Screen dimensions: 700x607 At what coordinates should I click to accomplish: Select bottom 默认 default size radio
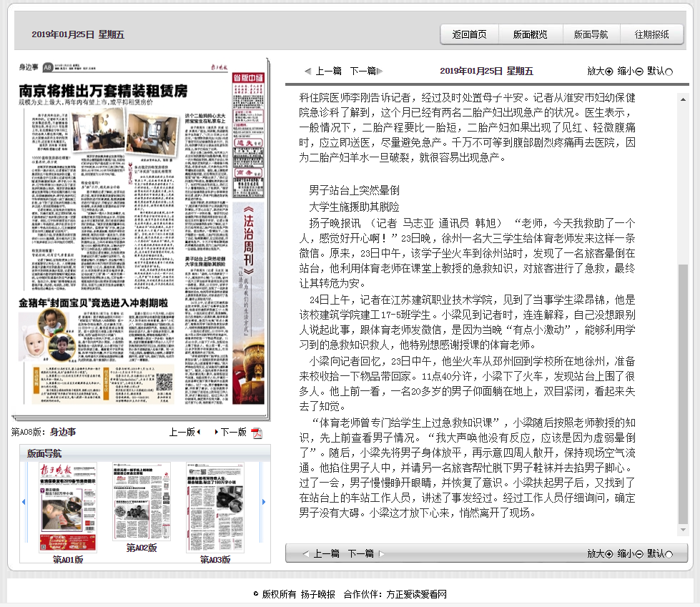click(x=669, y=553)
